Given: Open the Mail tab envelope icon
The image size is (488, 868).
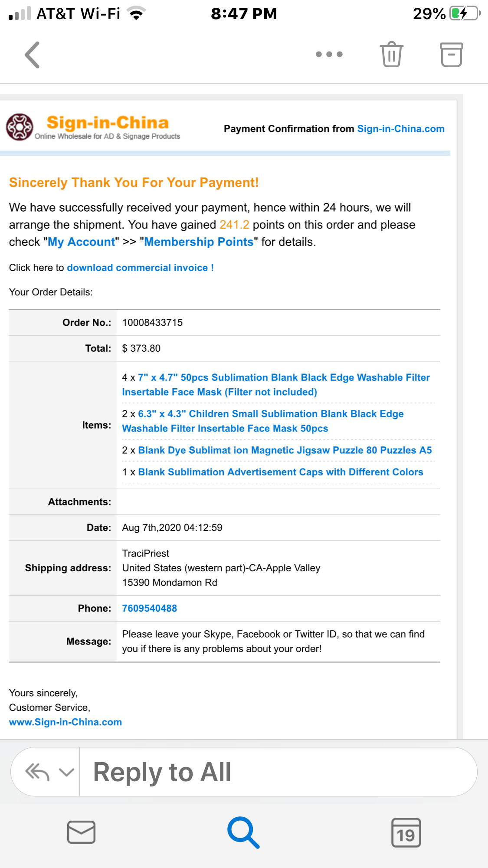Looking at the screenshot, I should click(x=81, y=832).
